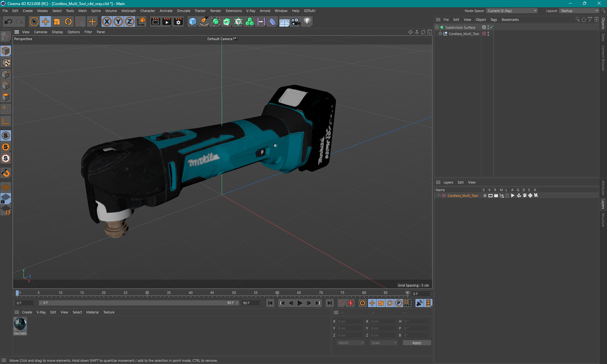Open the material manager Create menu
607x364 pixels.
click(x=27, y=312)
